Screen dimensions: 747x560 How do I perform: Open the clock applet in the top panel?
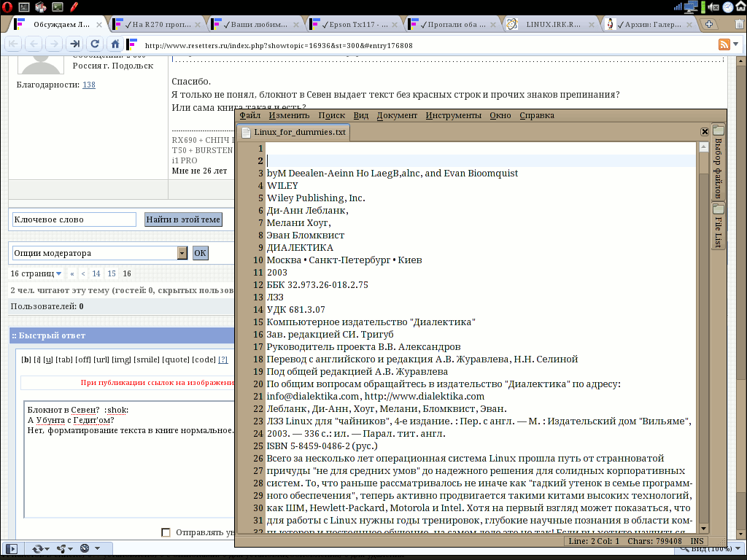[727, 7]
